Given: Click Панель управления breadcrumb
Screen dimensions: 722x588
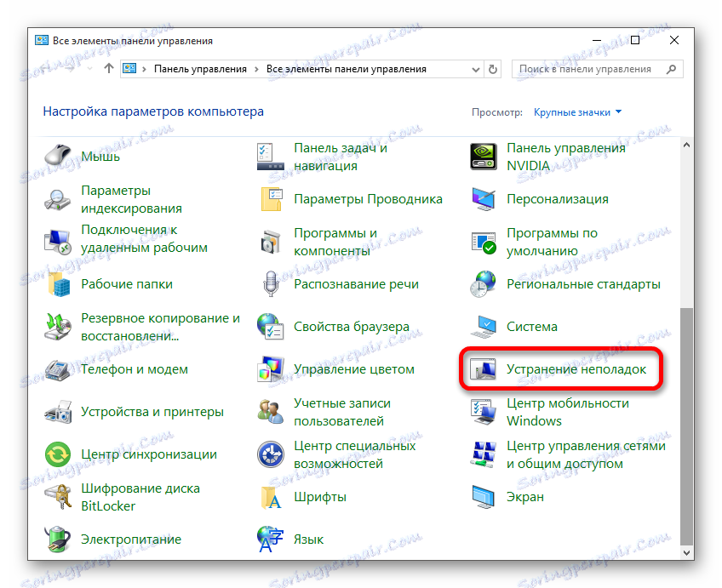Looking at the screenshot, I should [x=200, y=69].
